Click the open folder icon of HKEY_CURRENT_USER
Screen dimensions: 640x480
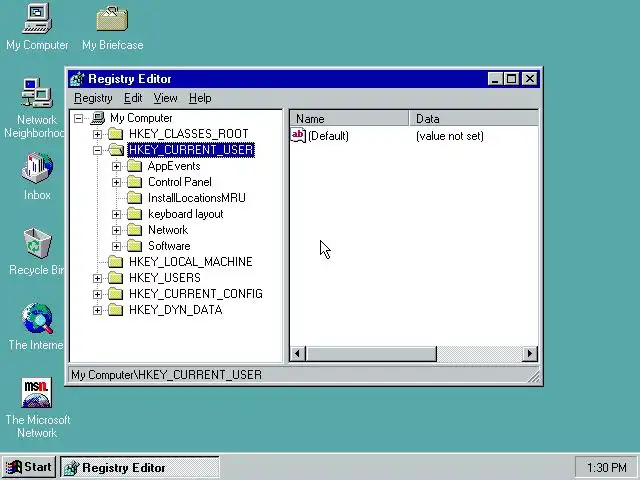[116, 150]
